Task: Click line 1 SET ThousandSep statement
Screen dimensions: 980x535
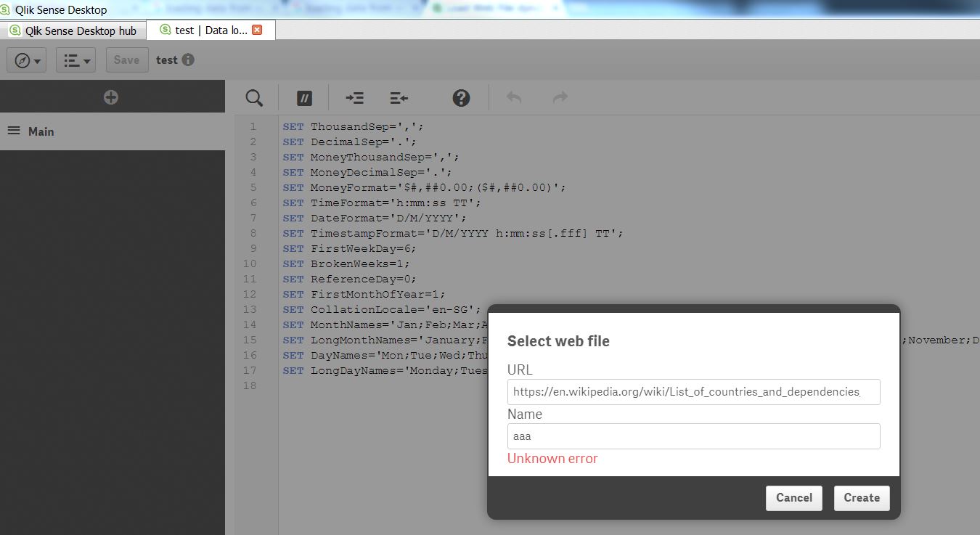Action: pos(353,126)
